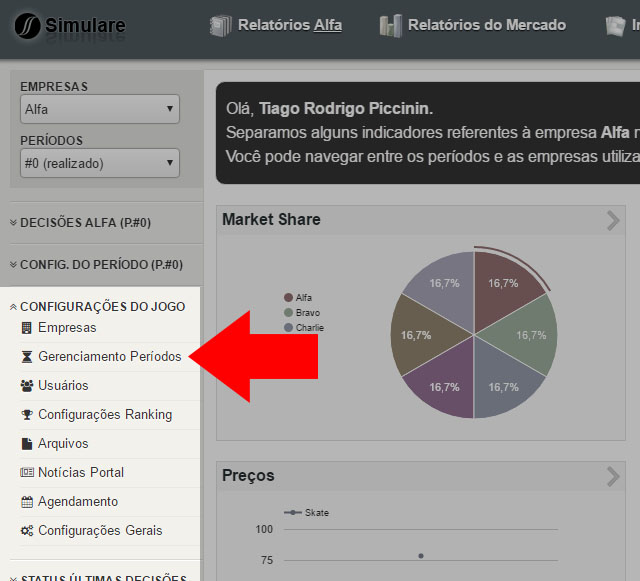Click the trophy icon for Configurações Ranking
This screenshot has width=640, height=581.
pos(27,415)
